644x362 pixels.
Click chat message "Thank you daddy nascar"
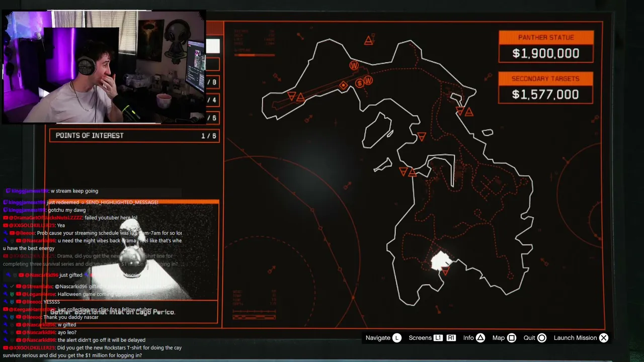click(x=71, y=317)
